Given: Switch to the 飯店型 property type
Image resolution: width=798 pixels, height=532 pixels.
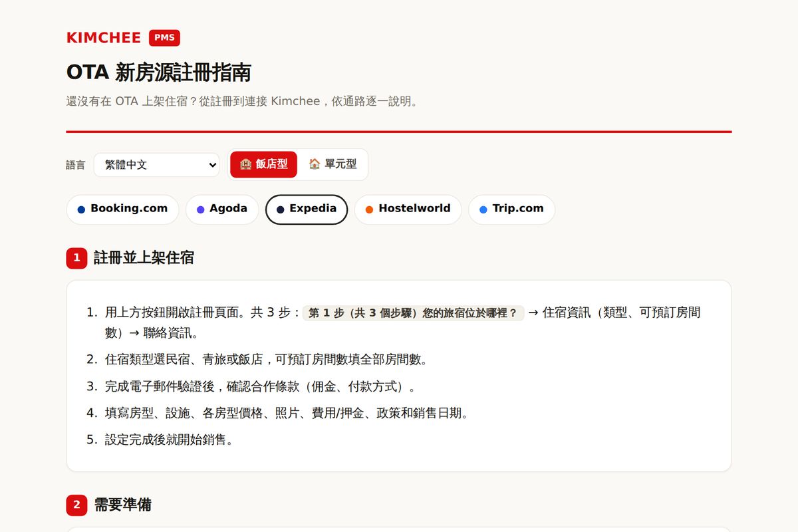Looking at the screenshot, I should click(x=264, y=164).
